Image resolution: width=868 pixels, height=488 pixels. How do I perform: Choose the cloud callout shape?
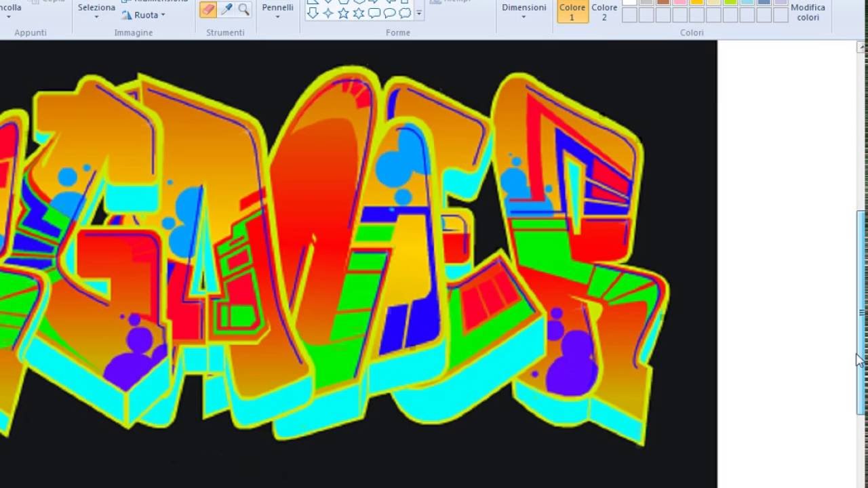point(405,13)
